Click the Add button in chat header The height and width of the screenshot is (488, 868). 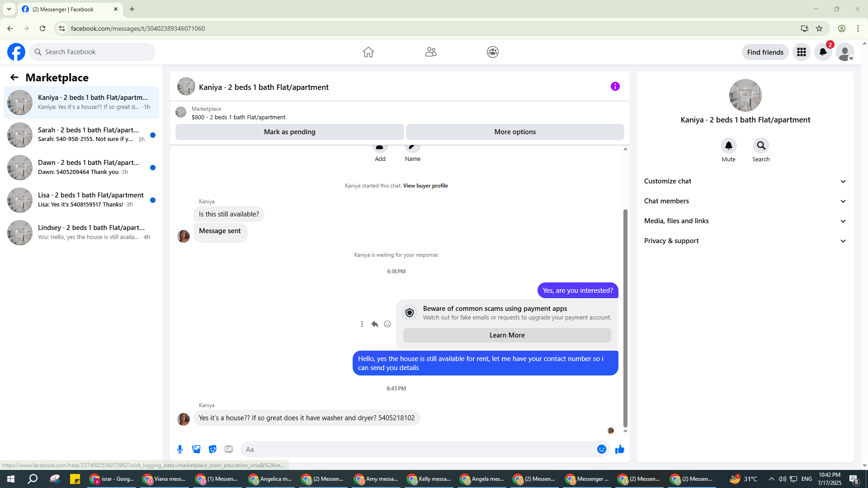click(x=380, y=153)
